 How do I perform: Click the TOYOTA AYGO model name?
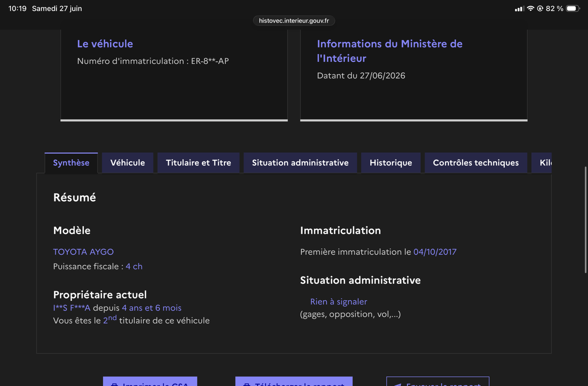point(83,252)
